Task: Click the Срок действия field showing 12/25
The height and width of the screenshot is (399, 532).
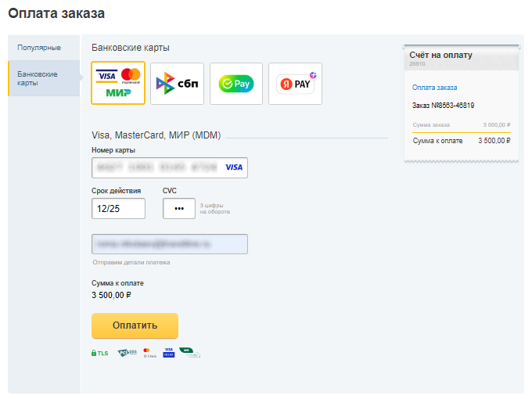Action: click(118, 209)
